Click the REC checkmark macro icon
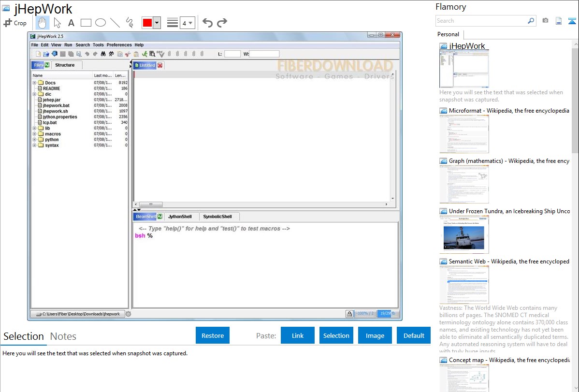 click(160, 54)
